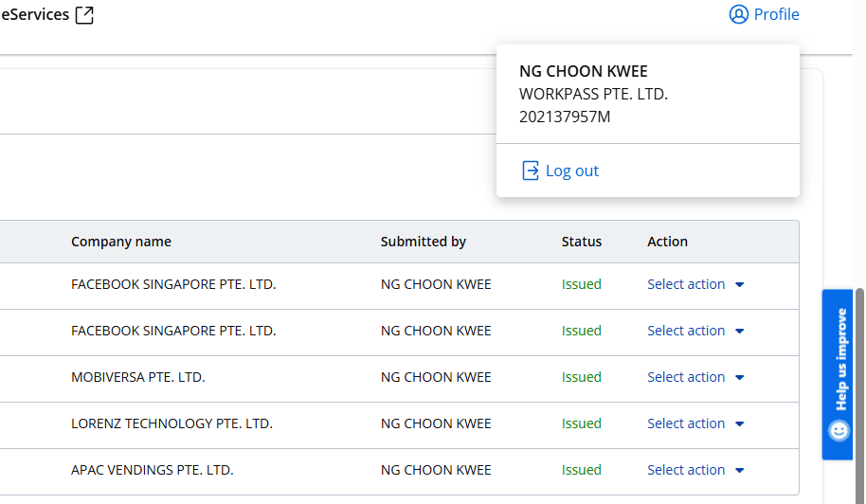
Task: Open the Help us improve feedback tab
Action: [839, 360]
